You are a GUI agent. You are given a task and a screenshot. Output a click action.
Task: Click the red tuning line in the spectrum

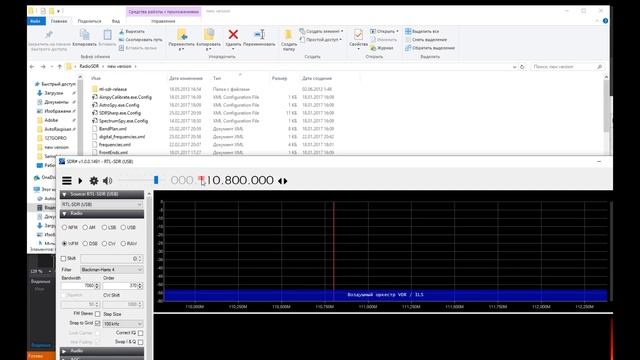[333, 245]
